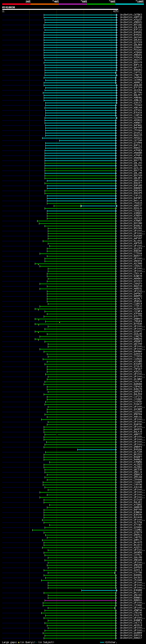The image size is (146, 644).
Task: Open hit UniRef100_C6TBK3
Action: pyautogui.click(x=131, y=15)
